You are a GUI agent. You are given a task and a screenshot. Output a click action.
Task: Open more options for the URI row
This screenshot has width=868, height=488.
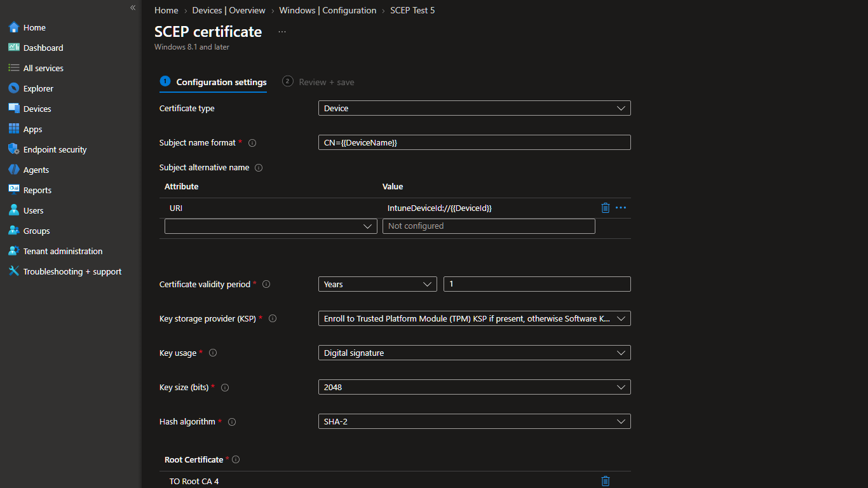(621, 208)
